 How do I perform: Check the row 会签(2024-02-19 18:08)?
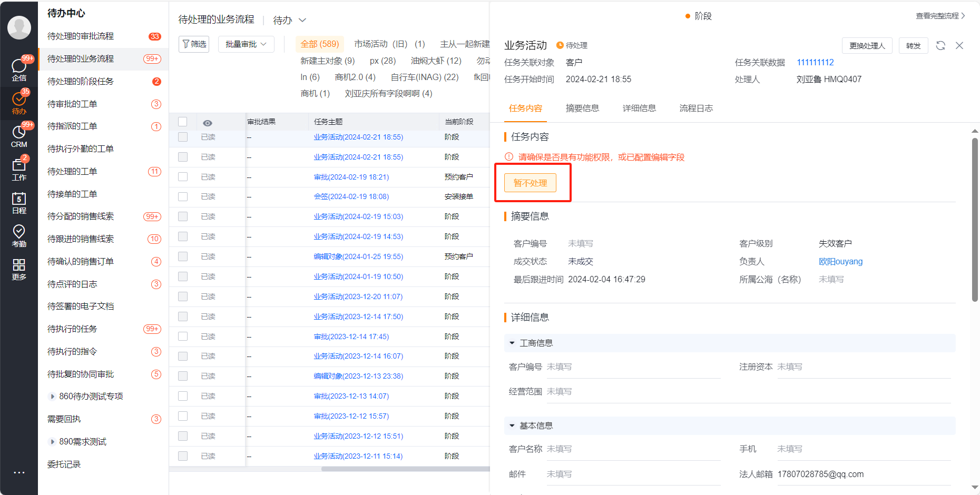[x=183, y=196]
